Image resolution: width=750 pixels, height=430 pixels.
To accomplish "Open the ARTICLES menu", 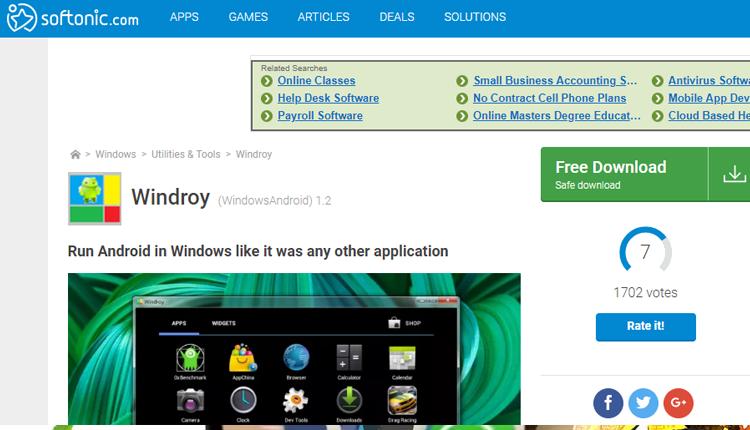I will click(x=324, y=17).
